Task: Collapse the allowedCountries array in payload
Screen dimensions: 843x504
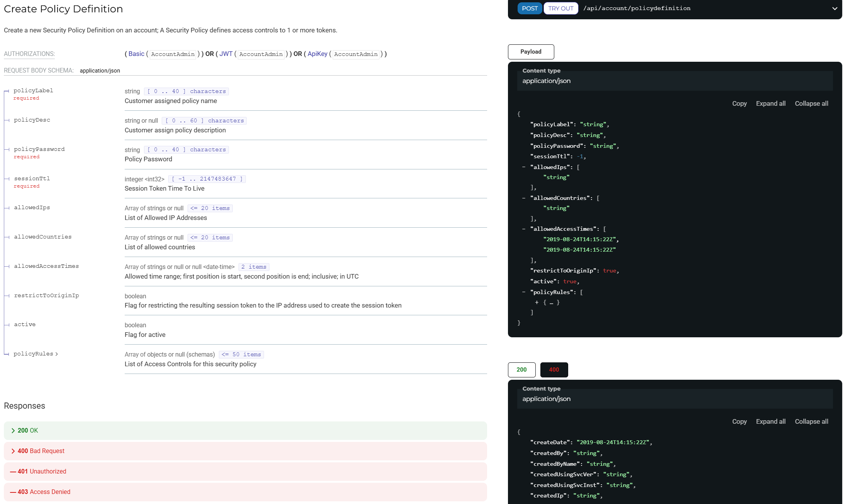Action: pos(524,198)
